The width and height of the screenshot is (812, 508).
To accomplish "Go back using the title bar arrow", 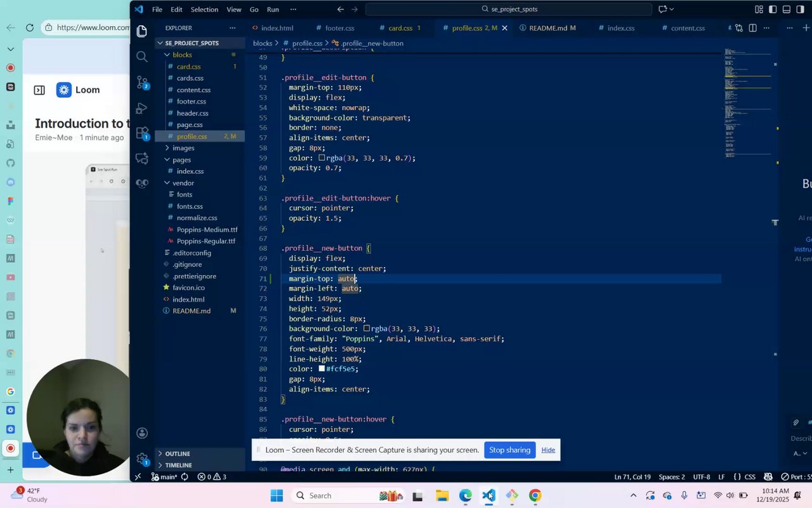I will pyautogui.click(x=341, y=10).
